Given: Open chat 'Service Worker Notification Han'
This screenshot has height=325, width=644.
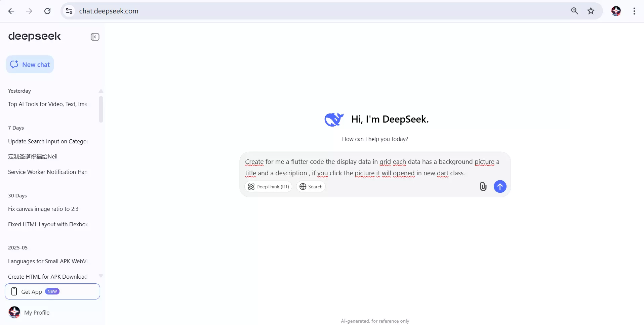Looking at the screenshot, I should click(48, 172).
